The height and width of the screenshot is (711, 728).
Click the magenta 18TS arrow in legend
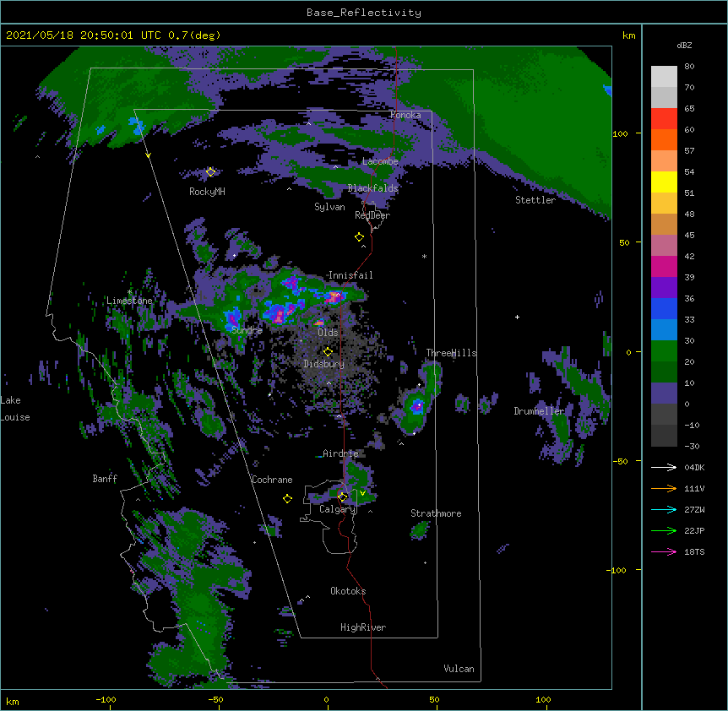pyautogui.click(x=664, y=551)
